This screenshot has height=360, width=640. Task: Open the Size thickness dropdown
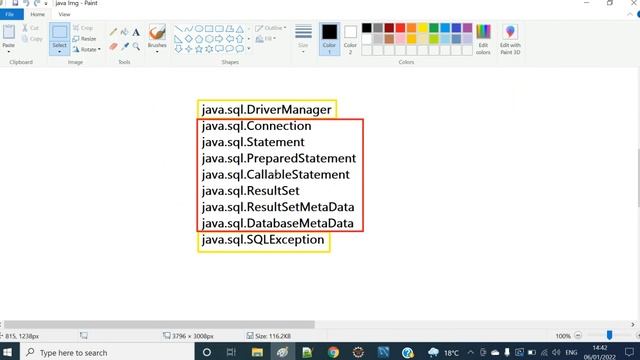coord(303,39)
